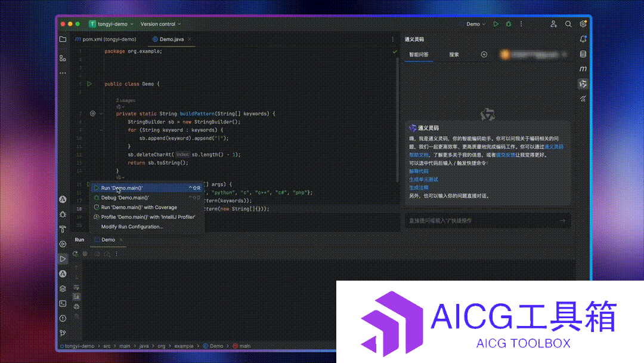Click the @ gutter icon beside buildPattern
644x363 pixels.
(93, 113)
